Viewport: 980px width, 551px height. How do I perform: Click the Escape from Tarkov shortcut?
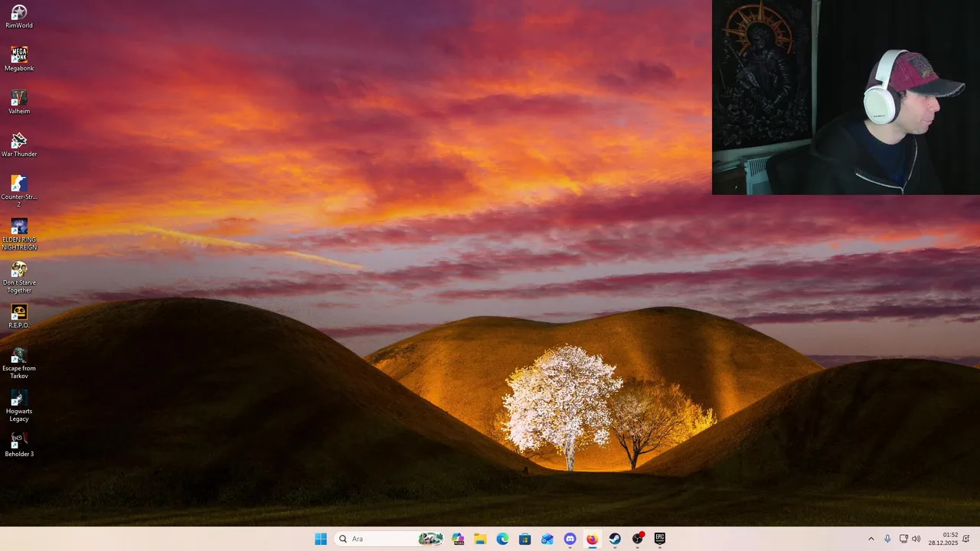(19, 363)
